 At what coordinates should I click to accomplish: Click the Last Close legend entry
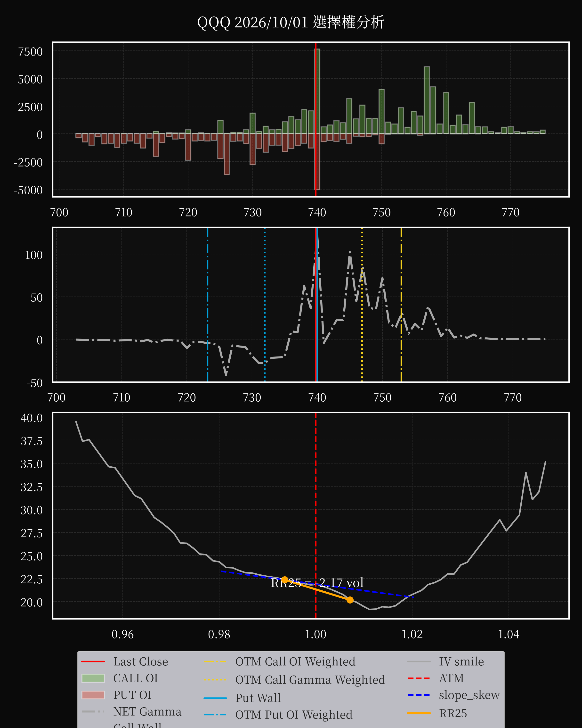click(x=124, y=662)
